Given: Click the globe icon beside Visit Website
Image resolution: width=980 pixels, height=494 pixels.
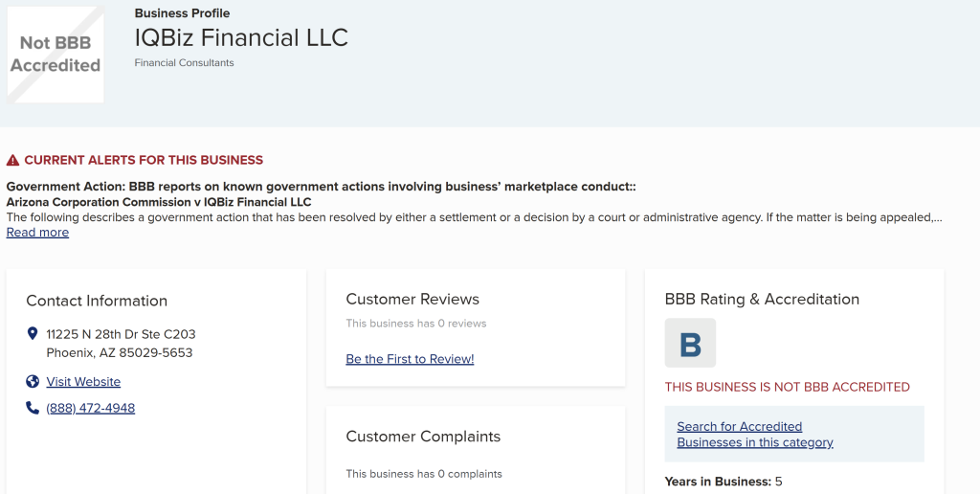Looking at the screenshot, I should pyautogui.click(x=33, y=381).
